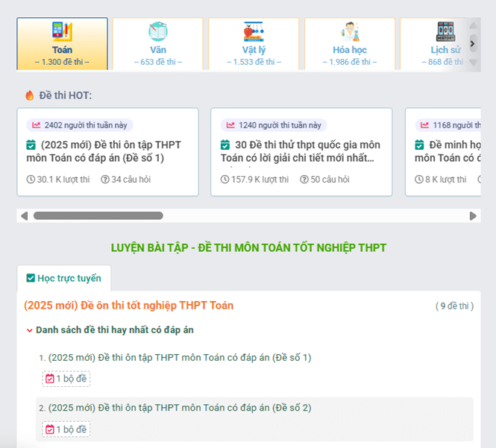The height and width of the screenshot is (448, 496).
Task: Click left arrow of HOT exams scrollbar
Action: [25, 216]
